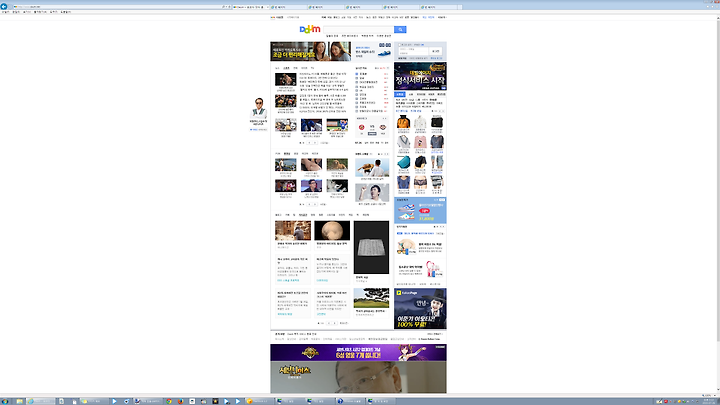Click the login button

[435, 51]
